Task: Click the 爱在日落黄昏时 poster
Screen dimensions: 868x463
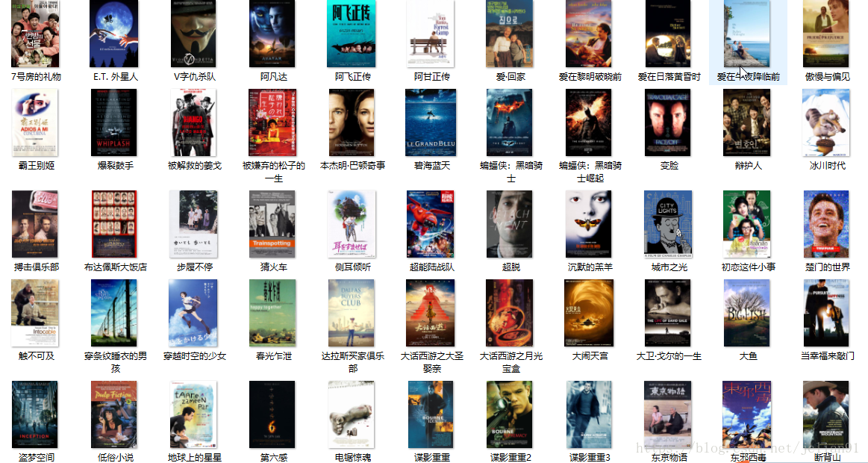Action: coord(668,33)
